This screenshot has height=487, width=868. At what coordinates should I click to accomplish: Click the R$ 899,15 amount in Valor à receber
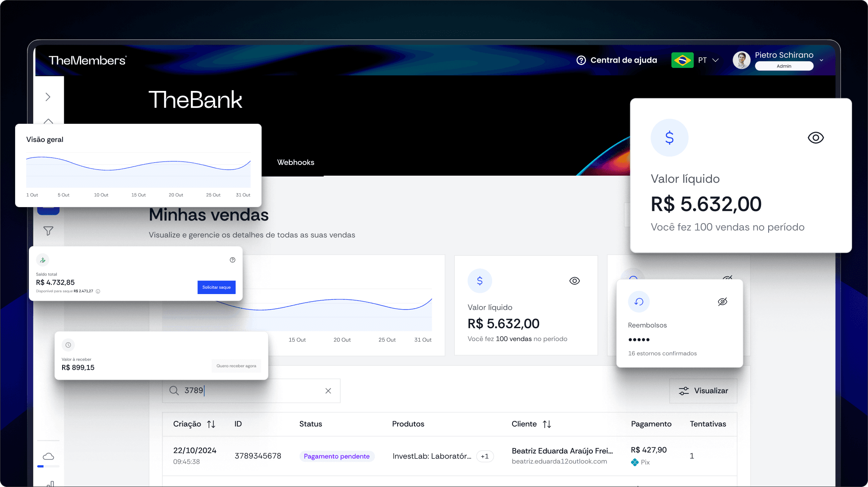tap(78, 368)
